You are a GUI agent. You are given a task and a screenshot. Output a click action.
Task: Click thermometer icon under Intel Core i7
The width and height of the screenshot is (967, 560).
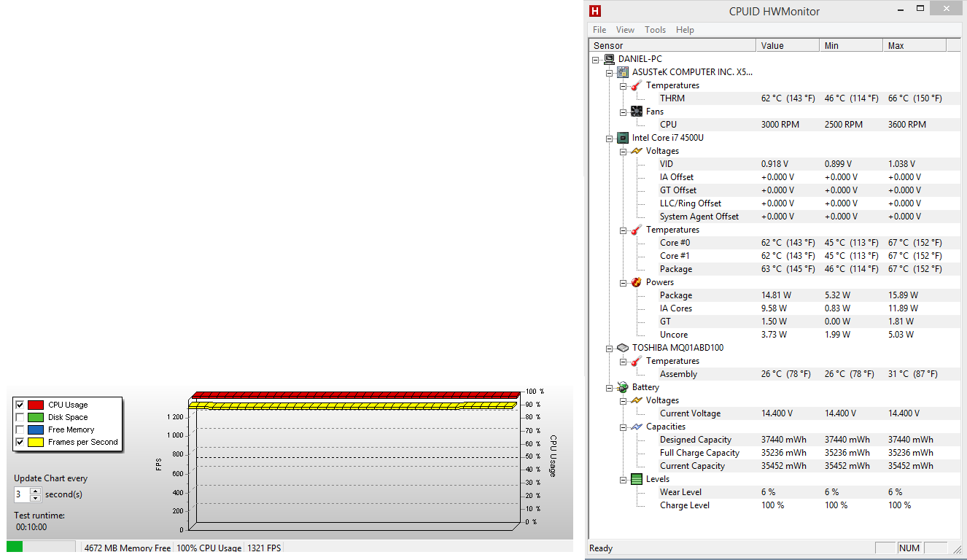tap(637, 230)
